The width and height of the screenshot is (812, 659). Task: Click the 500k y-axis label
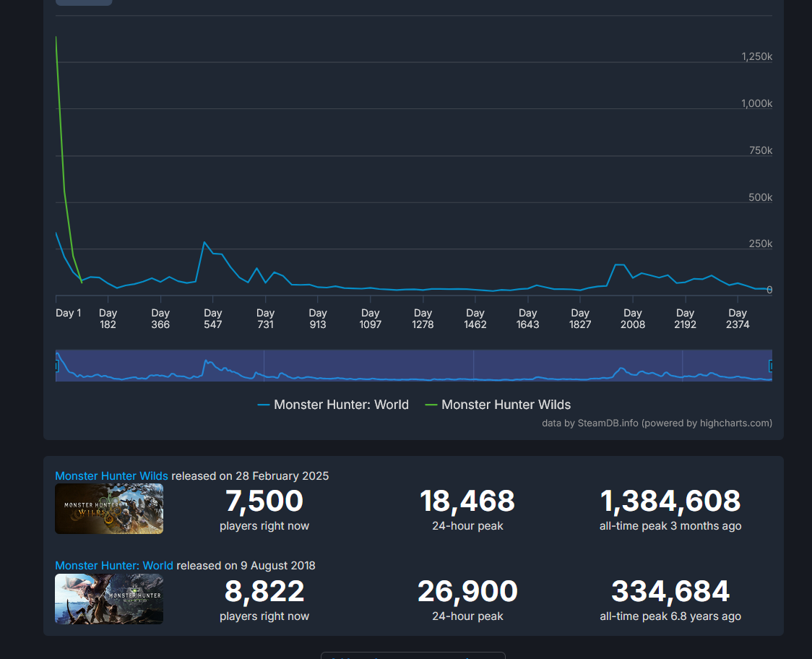[760, 197]
